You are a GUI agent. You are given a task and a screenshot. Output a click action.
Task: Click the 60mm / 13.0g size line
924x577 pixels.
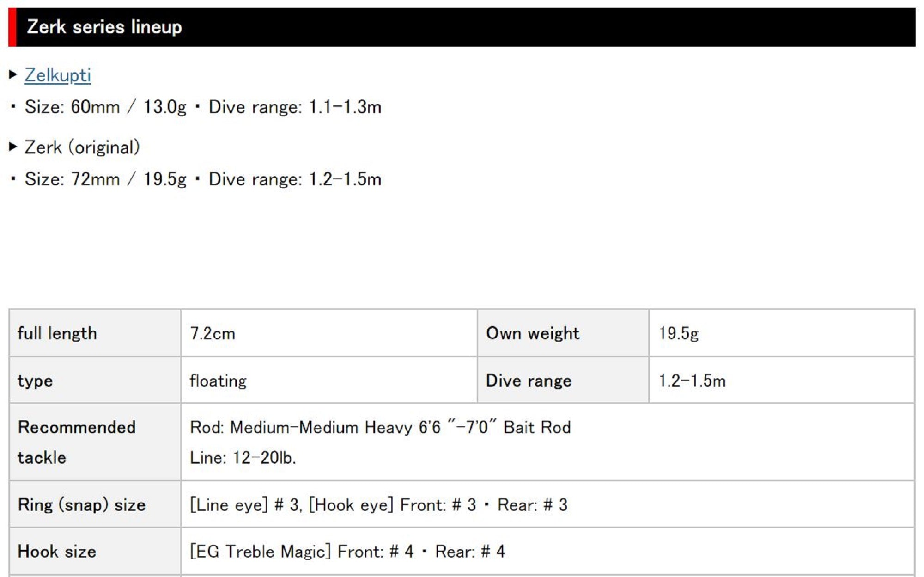(203, 107)
